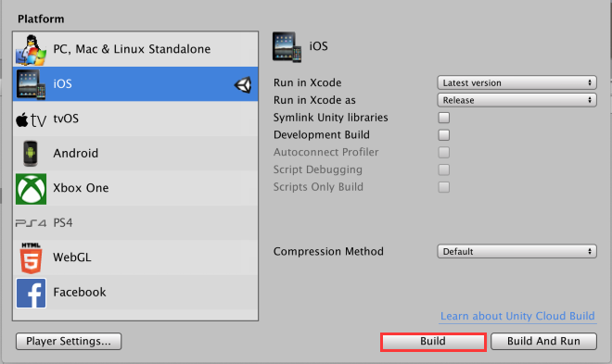Pick the green Xbox One logo icon

(31, 189)
